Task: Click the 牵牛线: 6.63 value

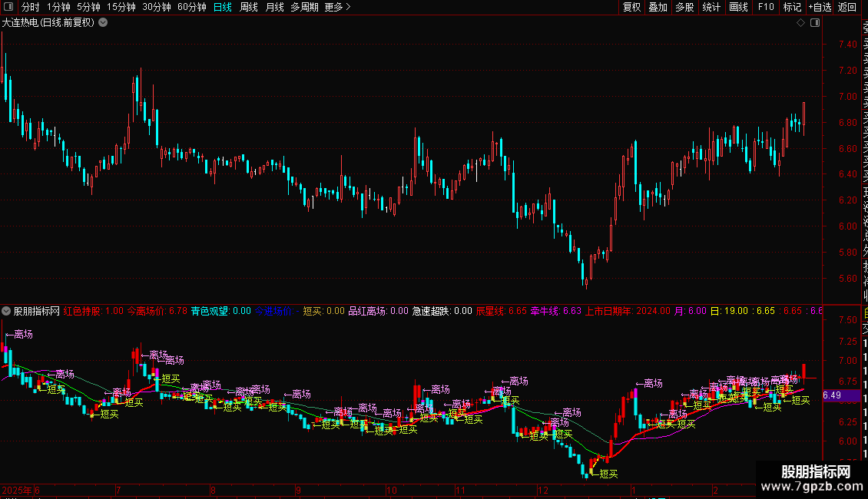Action: (x=556, y=311)
